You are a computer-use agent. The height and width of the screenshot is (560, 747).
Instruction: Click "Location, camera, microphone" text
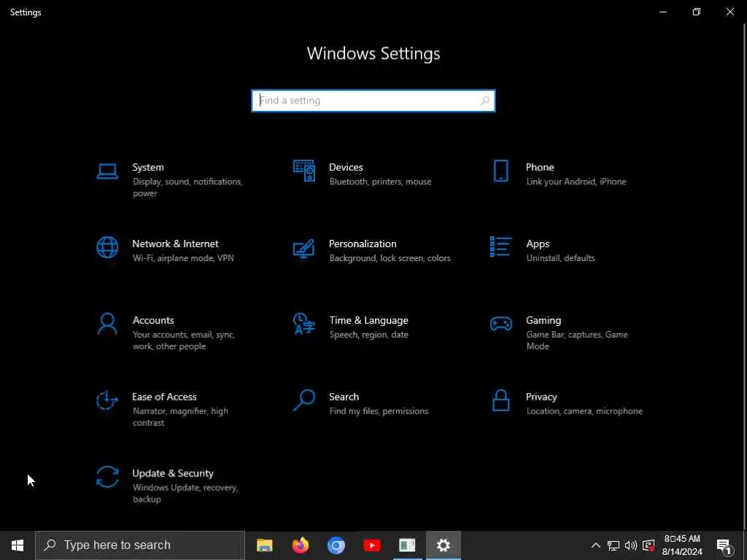point(584,411)
